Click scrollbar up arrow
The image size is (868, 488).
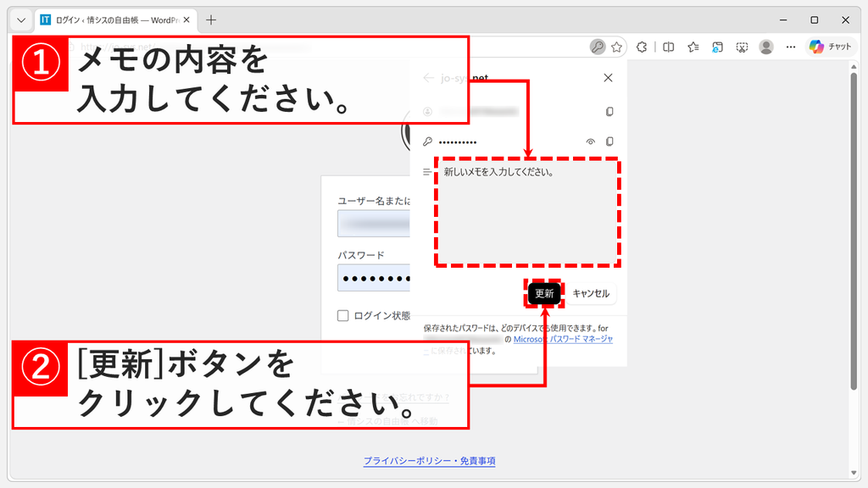(854, 66)
